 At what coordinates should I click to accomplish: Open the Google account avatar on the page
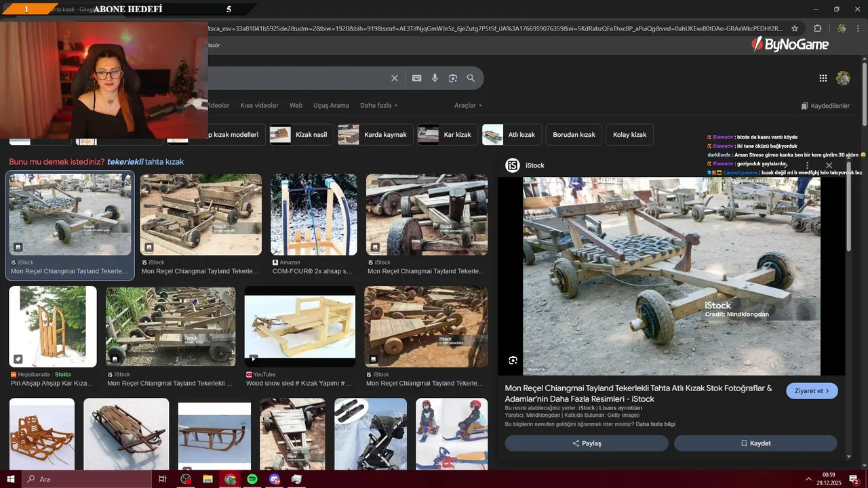point(843,78)
